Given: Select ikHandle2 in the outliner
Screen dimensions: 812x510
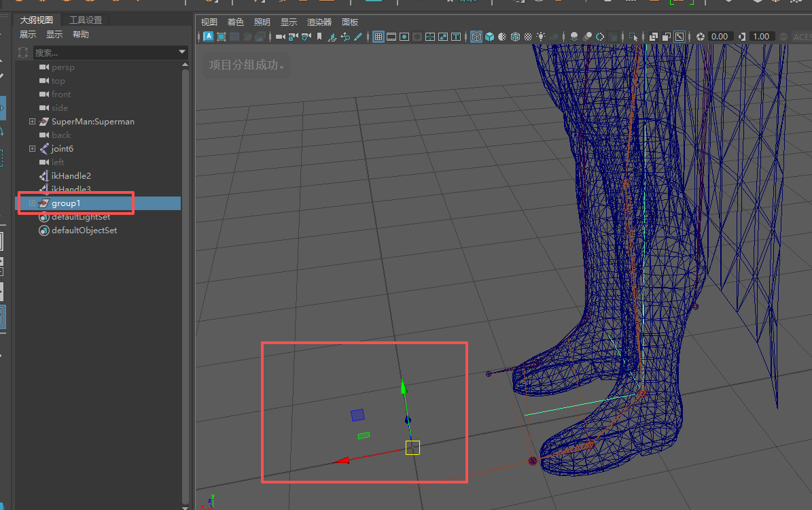Looking at the screenshot, I should tap(71, 175).
